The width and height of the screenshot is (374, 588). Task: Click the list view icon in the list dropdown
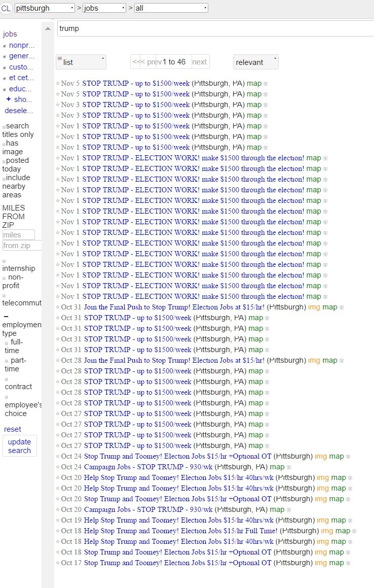(60, 58)
